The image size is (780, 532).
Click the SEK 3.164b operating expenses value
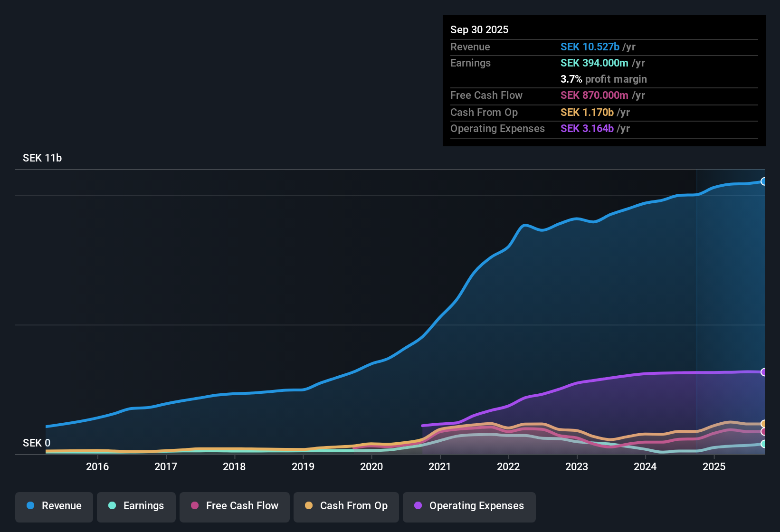(x=587, y=128)
